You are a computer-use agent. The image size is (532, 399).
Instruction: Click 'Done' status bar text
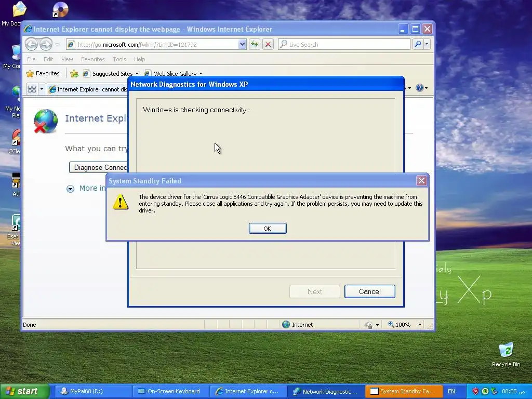(x=30, y=325)
